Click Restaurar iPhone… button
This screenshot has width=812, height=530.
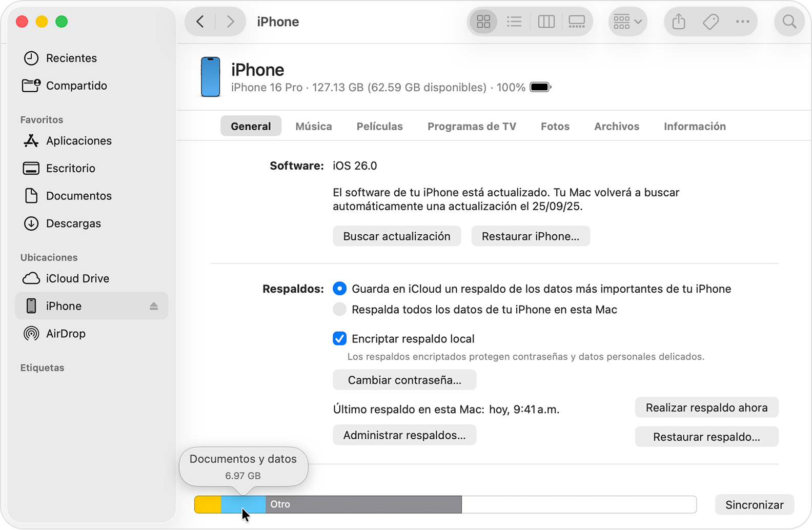pos(531,236)
